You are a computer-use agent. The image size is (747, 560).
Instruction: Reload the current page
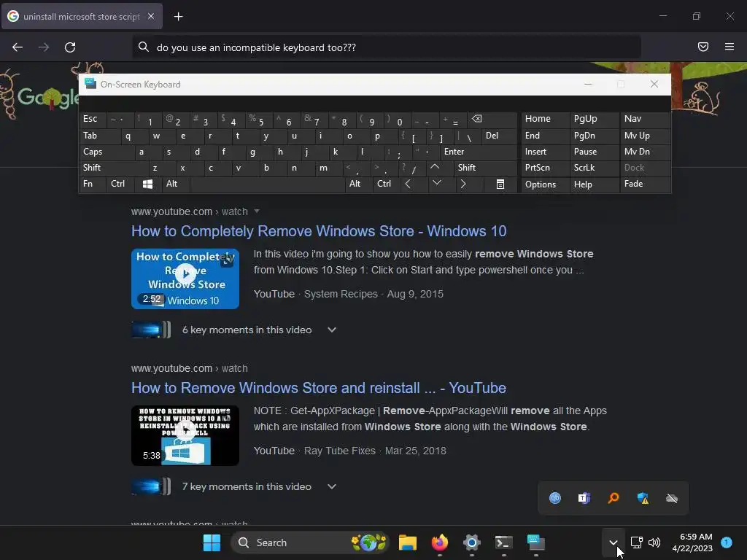coord(70,47)
